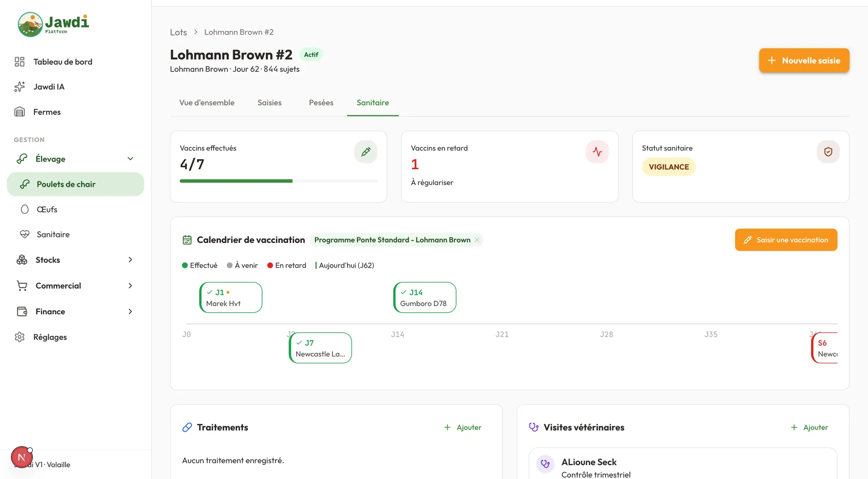This screenshot has height=479, width=868.
Task: Click the Sanitaire heart-pulse sidebar icon
Action: click(x=25, y=234)
